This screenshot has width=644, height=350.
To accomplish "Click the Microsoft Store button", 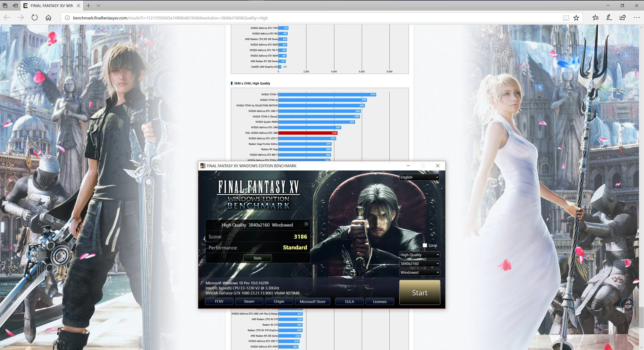I will [312, 301].
